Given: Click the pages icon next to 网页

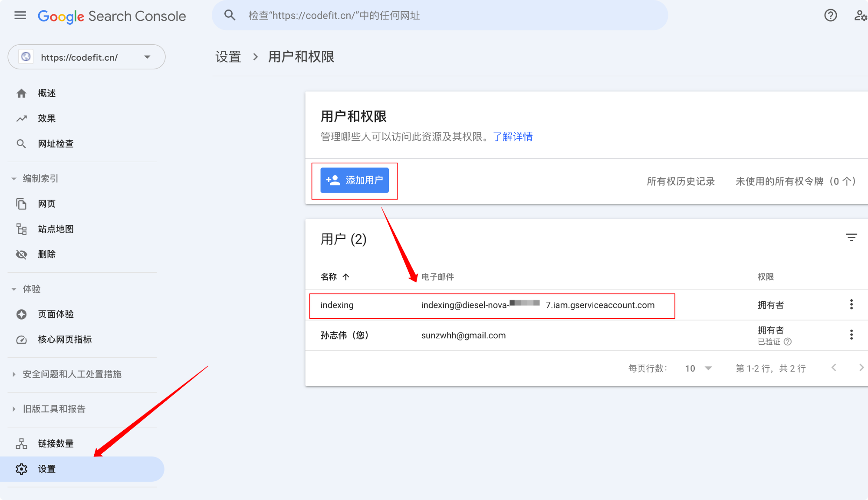Looking at the screenshot, I should click(21, 204).
